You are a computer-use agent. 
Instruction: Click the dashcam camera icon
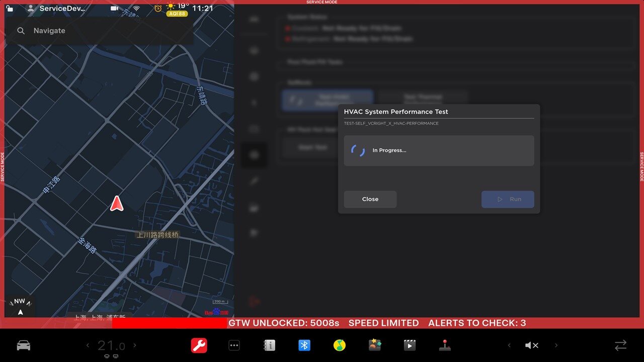point(115,9)
